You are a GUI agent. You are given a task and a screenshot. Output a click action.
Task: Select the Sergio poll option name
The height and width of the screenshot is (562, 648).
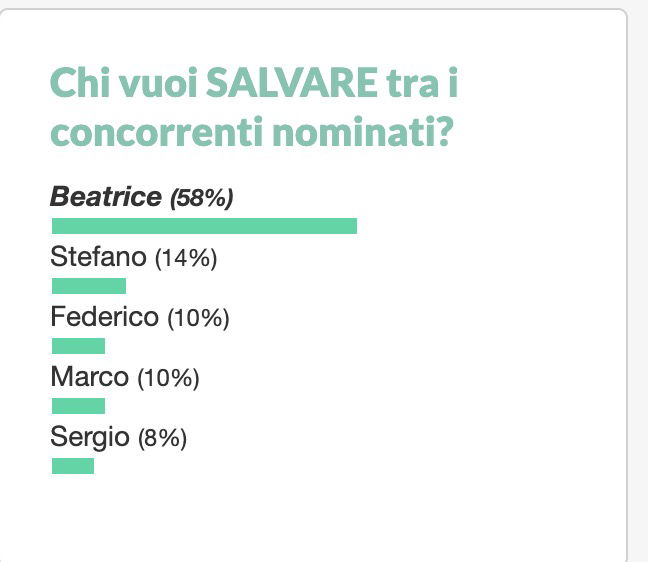tap(90, 438)
